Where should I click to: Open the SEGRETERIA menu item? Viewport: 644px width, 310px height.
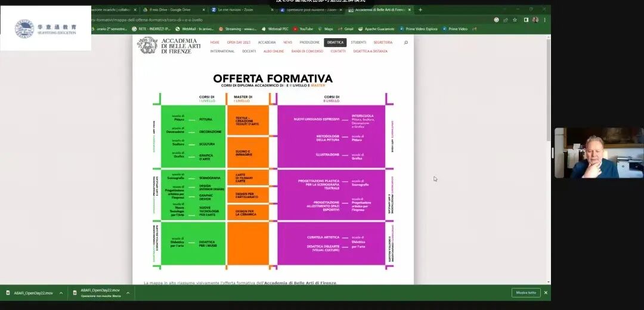coord(383,42)
